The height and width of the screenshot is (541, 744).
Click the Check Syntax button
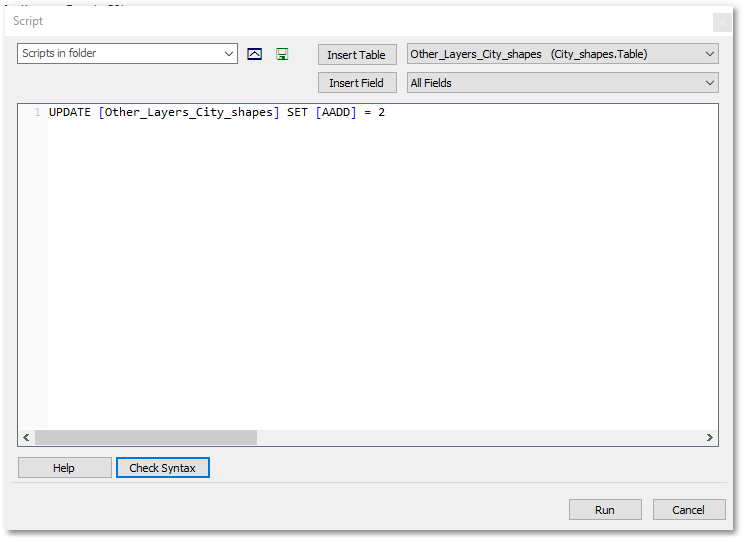163,468
